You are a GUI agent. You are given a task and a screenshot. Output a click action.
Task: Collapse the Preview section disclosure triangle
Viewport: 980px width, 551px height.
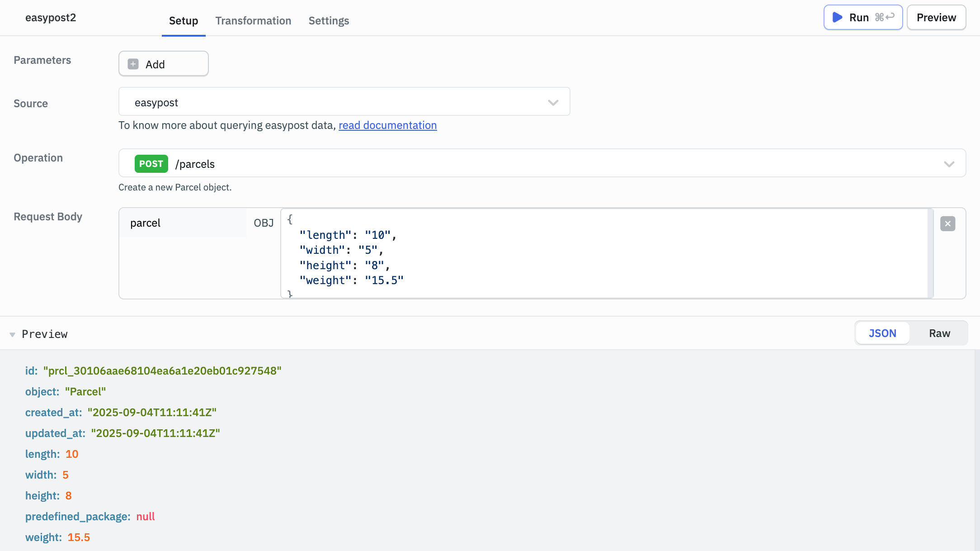coord(12,334)
